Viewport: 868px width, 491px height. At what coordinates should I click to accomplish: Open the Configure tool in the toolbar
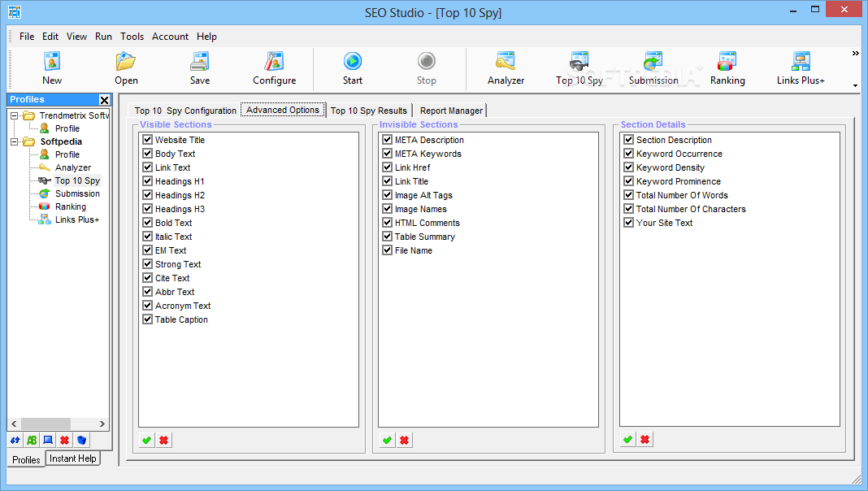274,68
